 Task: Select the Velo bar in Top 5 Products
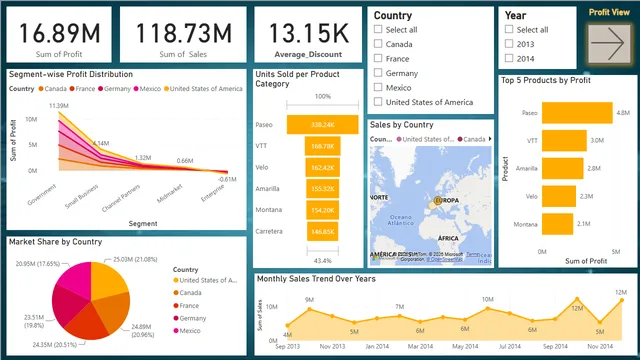(x=559, y=196)
